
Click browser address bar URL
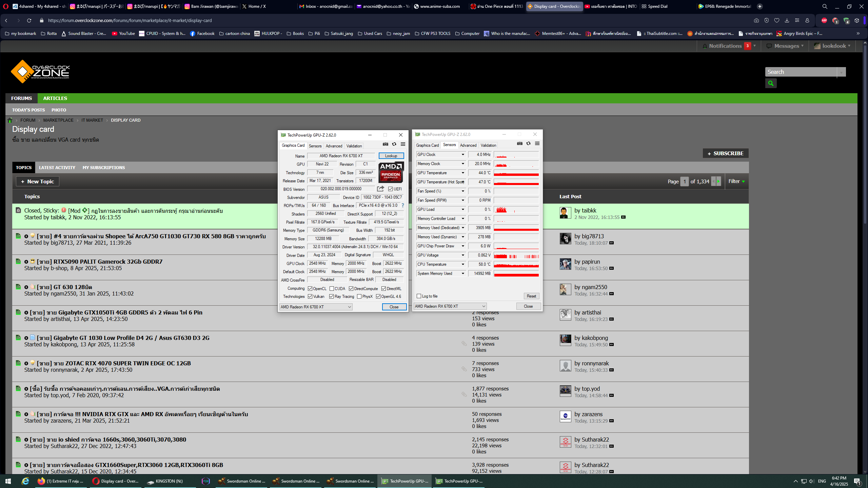pyautogui.click(x=130, y=20)
